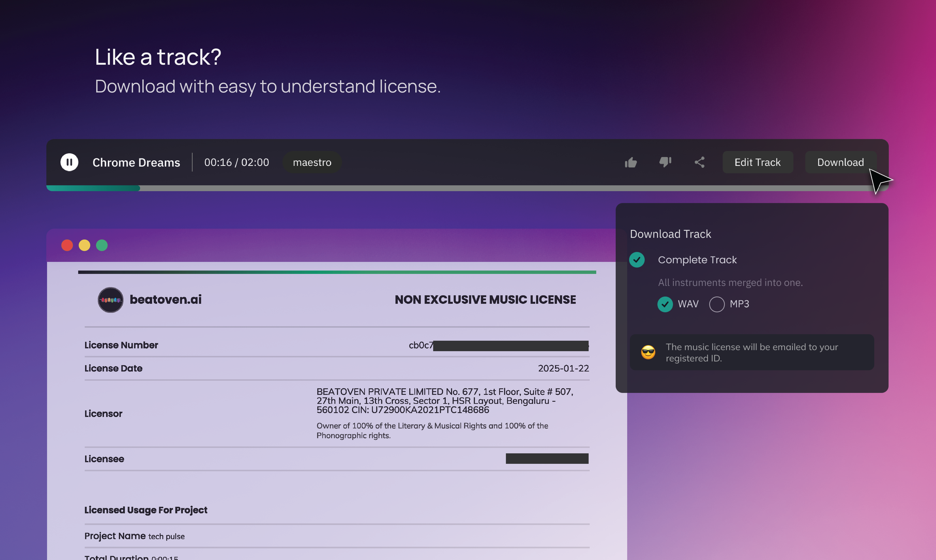
Task: Pause the Chrome Dreams track
Action: coord(70,162)
